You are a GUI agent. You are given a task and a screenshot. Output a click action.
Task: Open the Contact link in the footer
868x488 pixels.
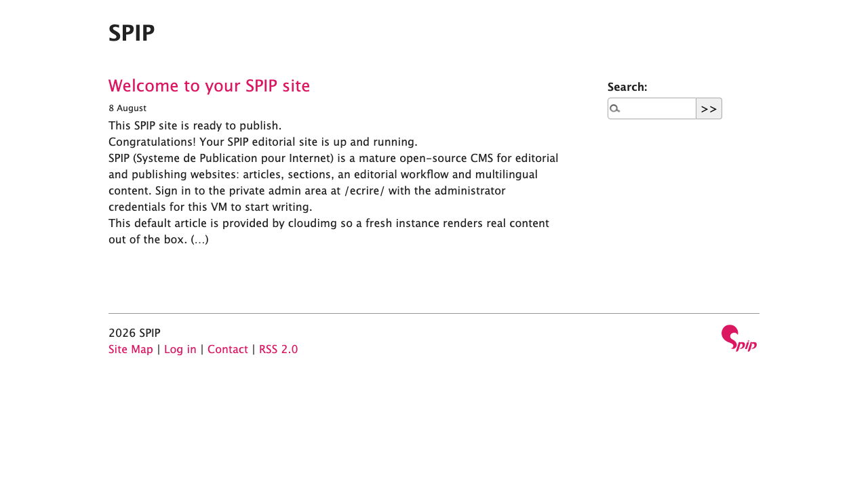228,350
